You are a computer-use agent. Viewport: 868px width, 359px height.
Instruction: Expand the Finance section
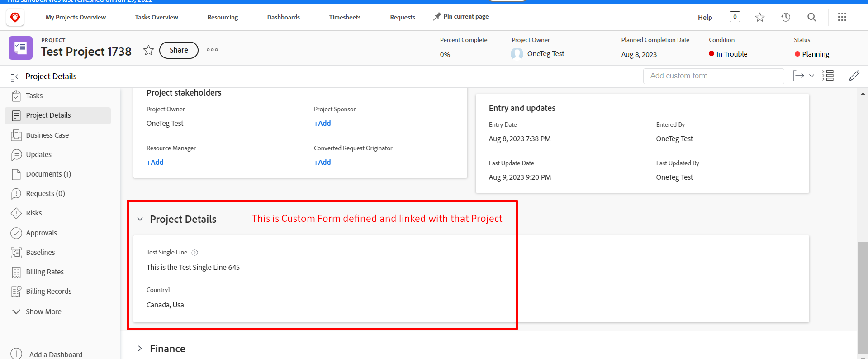140,349
